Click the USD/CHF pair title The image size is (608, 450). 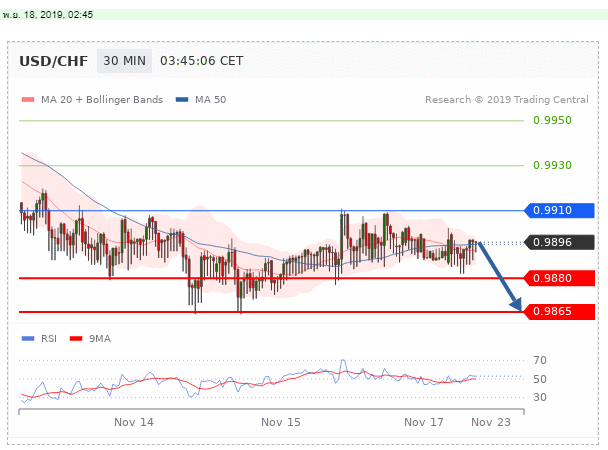coord(54,61)
